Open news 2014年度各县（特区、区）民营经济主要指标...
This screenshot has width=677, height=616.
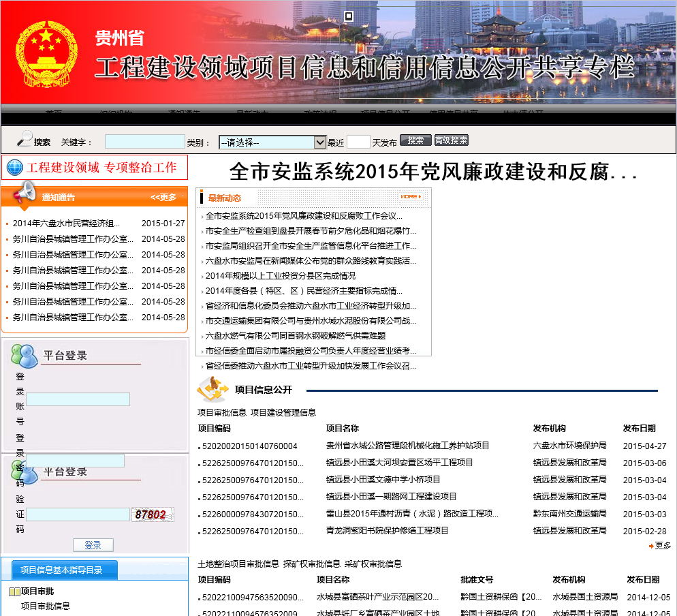(304, 291)
